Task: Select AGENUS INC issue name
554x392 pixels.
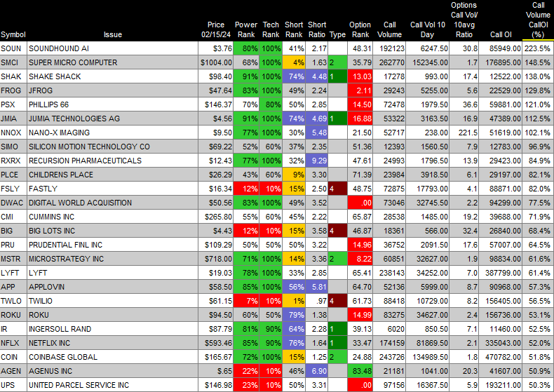Action: tap(50, 371)
